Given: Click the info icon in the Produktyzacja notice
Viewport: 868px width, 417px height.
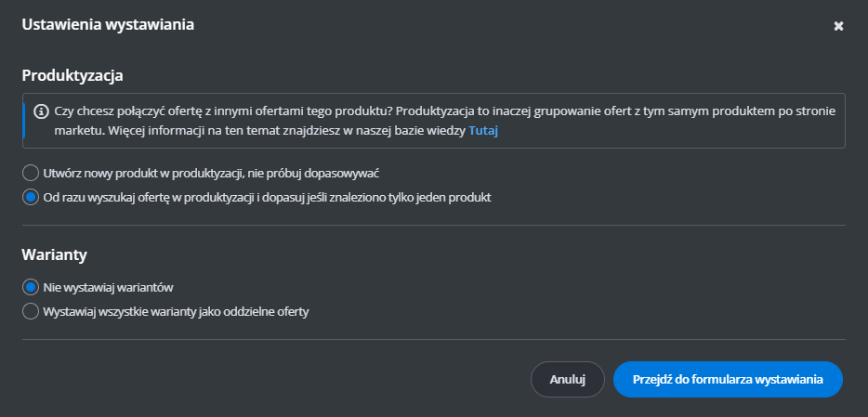Looking at the screenshot, I should [x=41, y=111].
